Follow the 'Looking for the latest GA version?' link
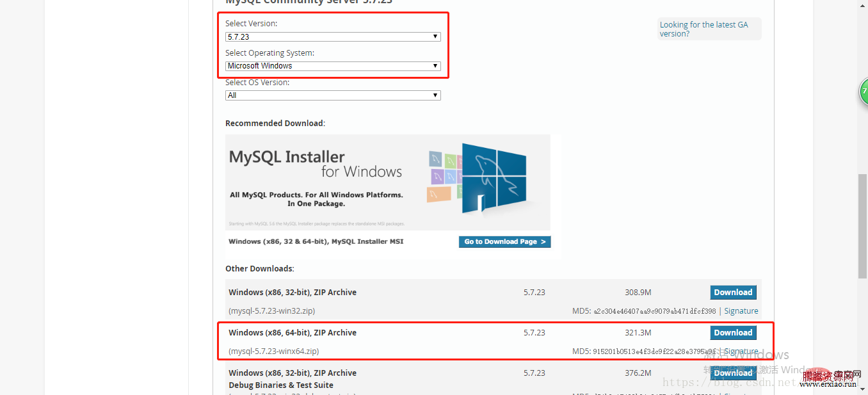868x395 pixels. coord(703,29)
